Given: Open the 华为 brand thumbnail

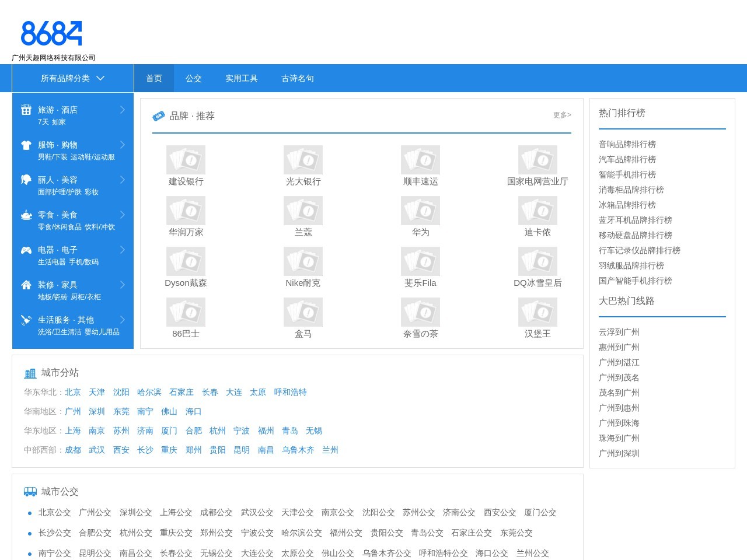Looking at the screenshot, I should tap(420, 211).
